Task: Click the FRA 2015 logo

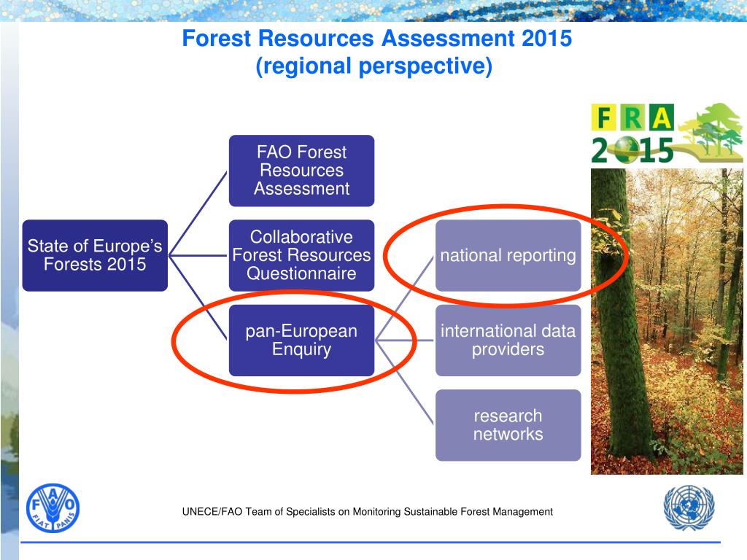Action: (667, 134)
